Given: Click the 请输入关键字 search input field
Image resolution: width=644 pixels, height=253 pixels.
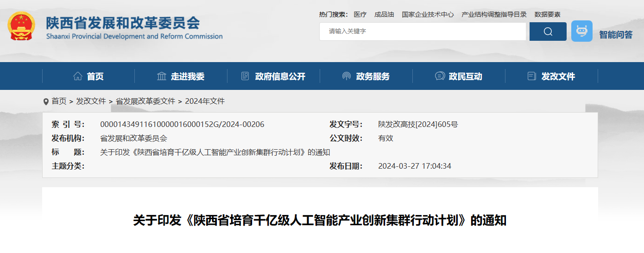Looking at the screenshot, I should [422, 32].
